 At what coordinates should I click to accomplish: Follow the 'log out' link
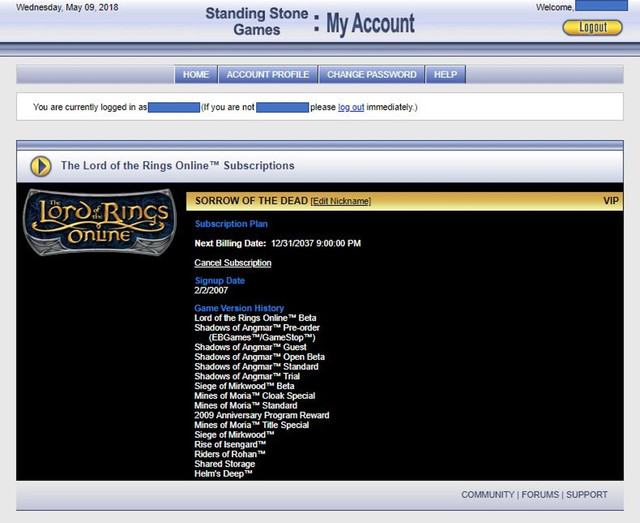click(x=351, y=107)
